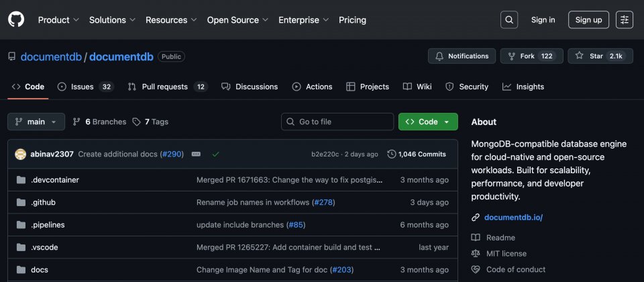
Task: Open the .devcontainer folder
Action: 55,180
